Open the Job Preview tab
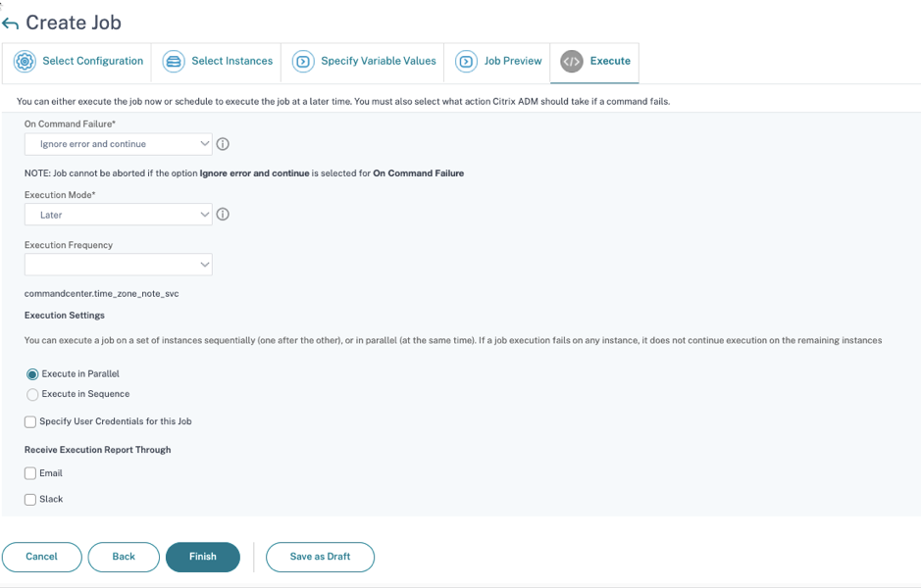The height and width of the screenshot is (588, 921). coord(497,62)
